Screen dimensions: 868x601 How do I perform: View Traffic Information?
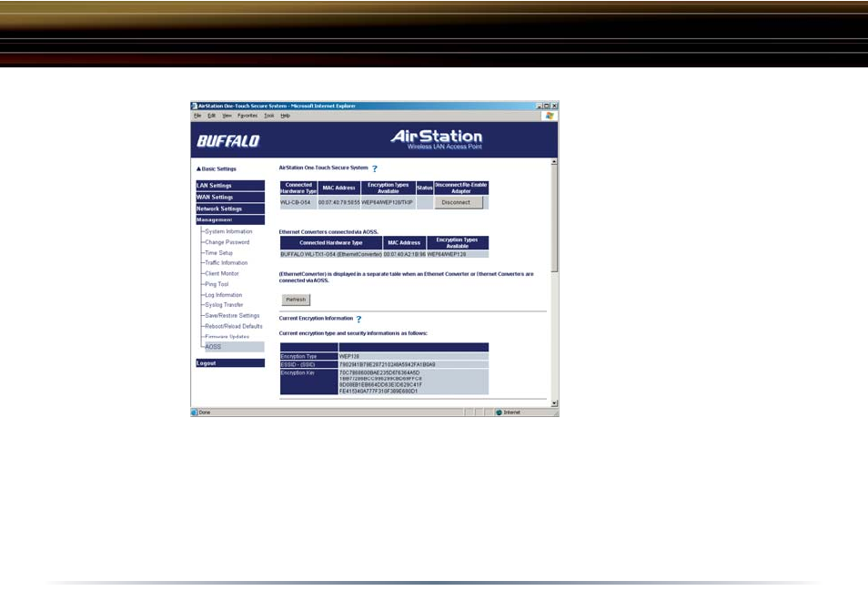[227, 263]
